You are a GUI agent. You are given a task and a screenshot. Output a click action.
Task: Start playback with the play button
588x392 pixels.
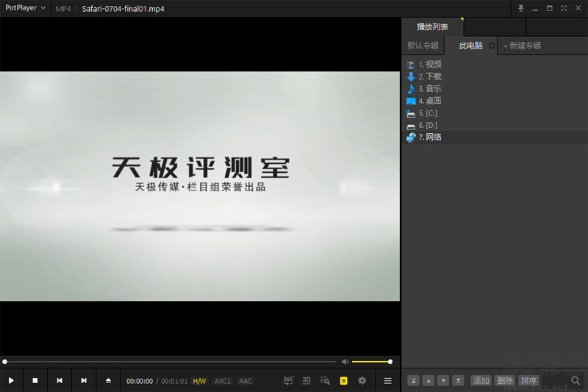point(11,381)
